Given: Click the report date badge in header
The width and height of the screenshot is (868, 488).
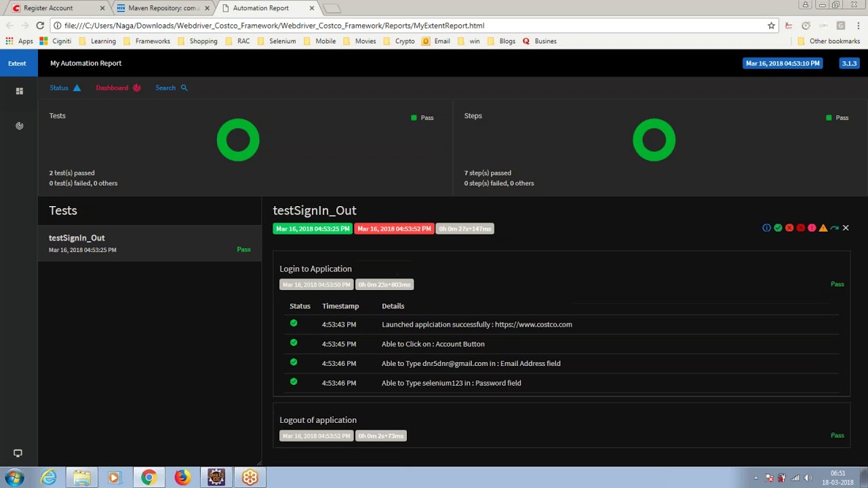Looking at the screenshot, I should click(783, 63).
